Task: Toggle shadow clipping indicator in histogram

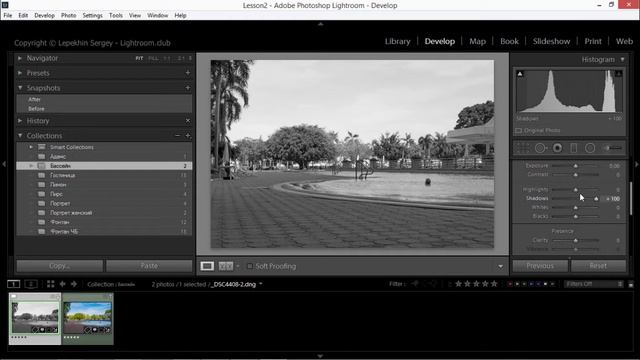Action: [x=520, y=74]
